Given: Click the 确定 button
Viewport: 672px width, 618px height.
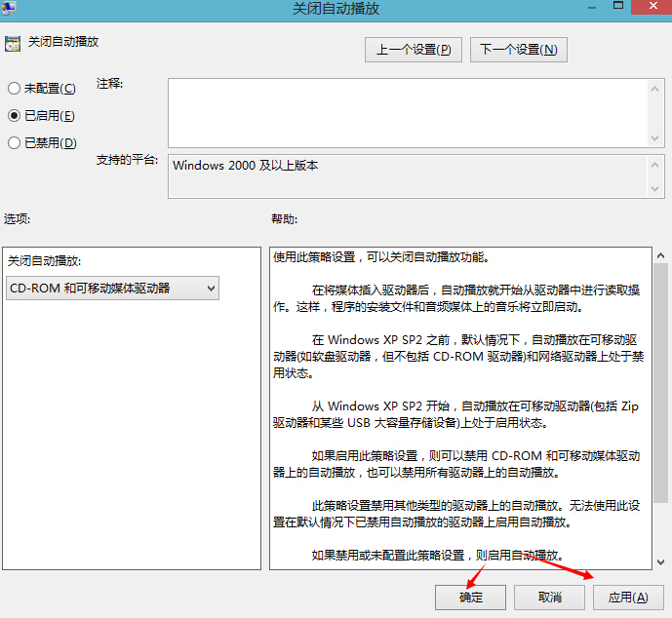Looking at the screenshot, I should [470, 597].
